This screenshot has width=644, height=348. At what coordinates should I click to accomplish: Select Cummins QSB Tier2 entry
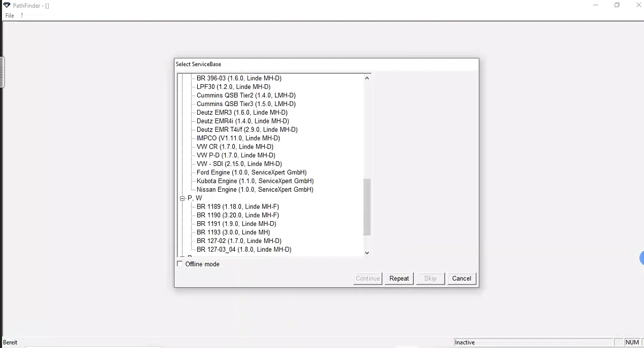pos(246,95)
